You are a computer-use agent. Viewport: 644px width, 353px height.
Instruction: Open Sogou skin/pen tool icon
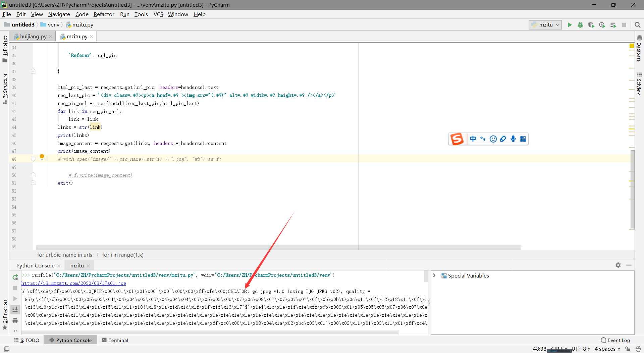click(x=503, y=139)
